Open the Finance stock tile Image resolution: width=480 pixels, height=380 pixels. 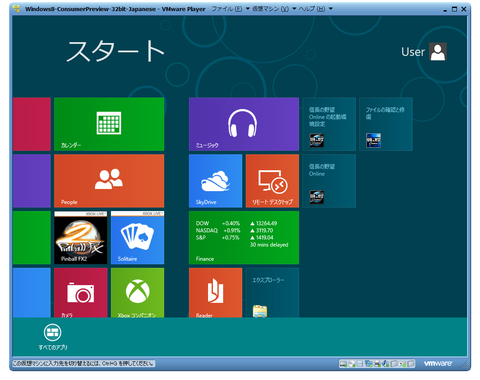(244, 237)
